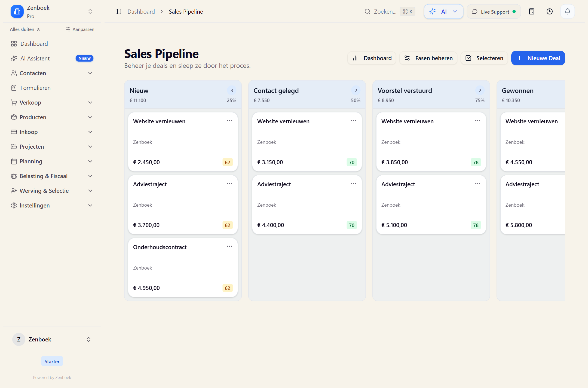
Task: Open the Zenboek Pro workspace switcher
Action: (x=52, y=11)
